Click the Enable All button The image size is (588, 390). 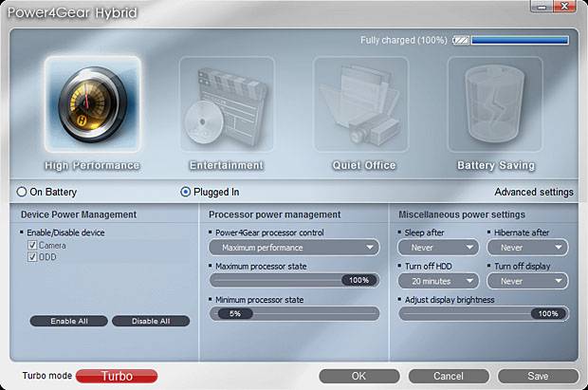(x=69, y=321)
